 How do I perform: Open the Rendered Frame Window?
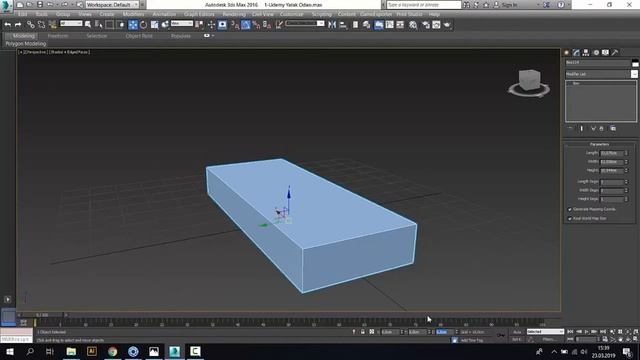(x=436, y=25)
